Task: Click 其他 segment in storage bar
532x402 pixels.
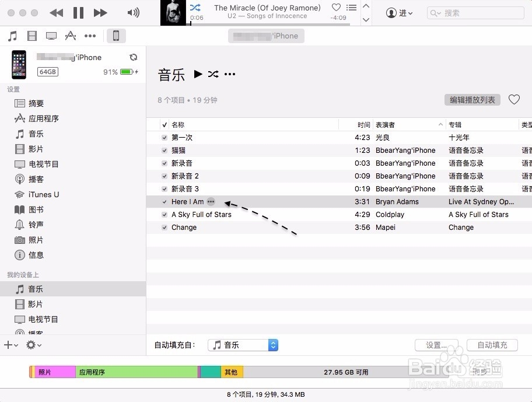Action: tap(232, 372)
